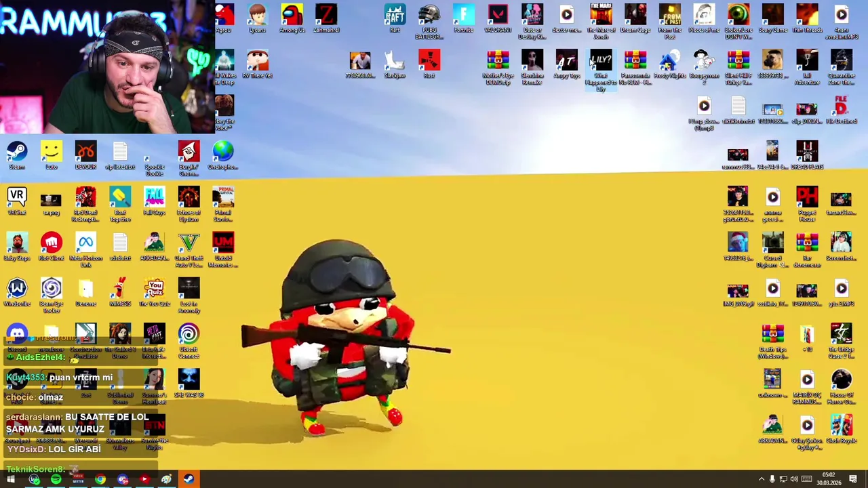
Task: Launch the Lost in Anomaly shortcut
Action: click(189, 296)
